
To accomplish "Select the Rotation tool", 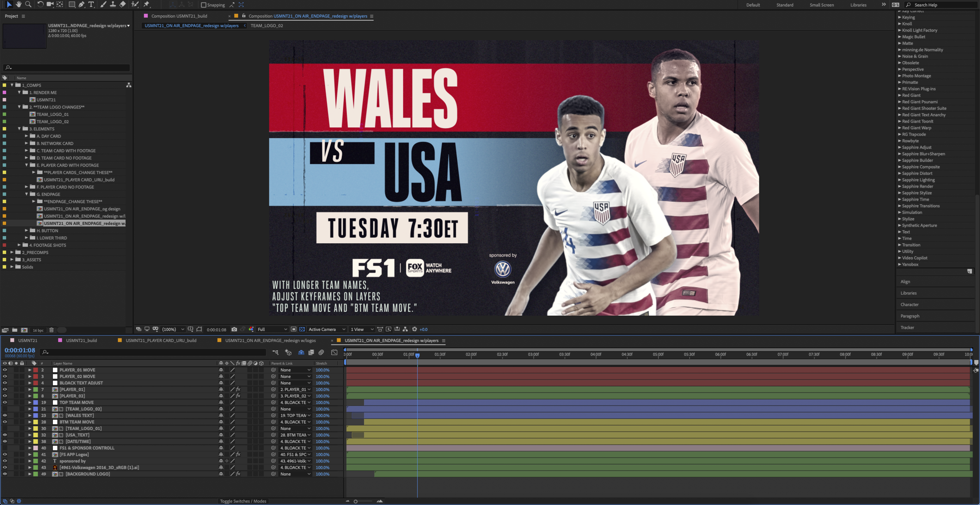I will 40,4.
